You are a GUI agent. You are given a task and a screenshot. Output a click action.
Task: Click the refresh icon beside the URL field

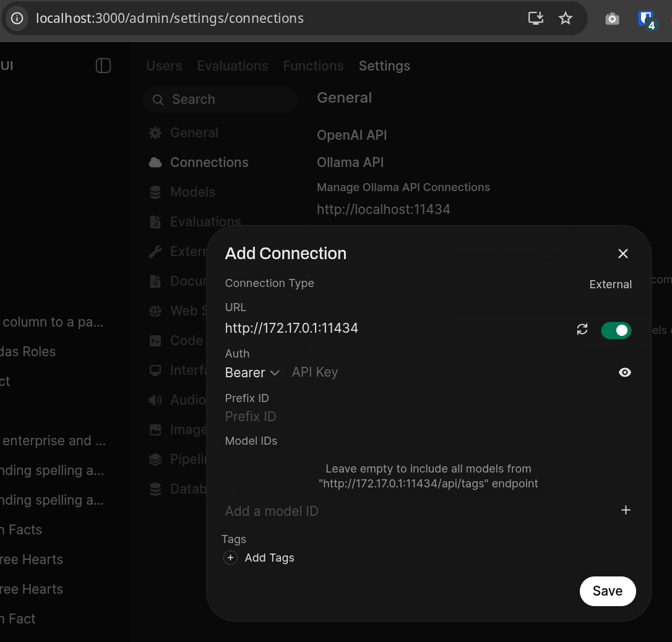[x=582, y=330]
